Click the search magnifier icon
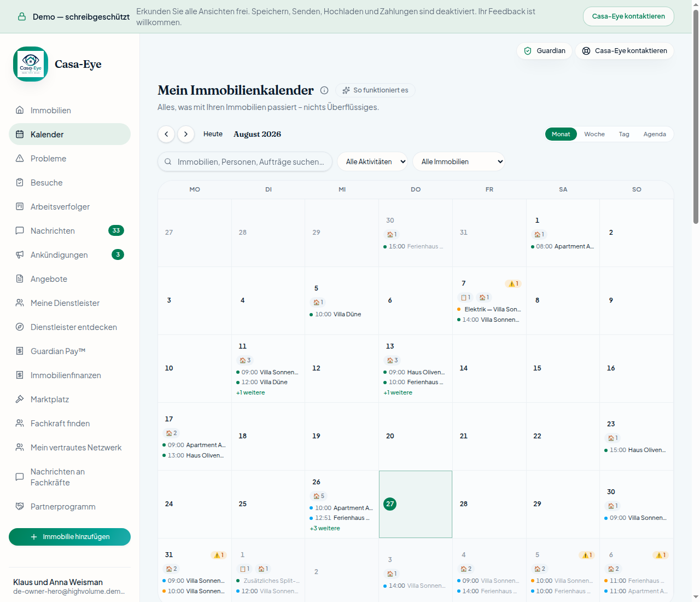 [168, 161]
